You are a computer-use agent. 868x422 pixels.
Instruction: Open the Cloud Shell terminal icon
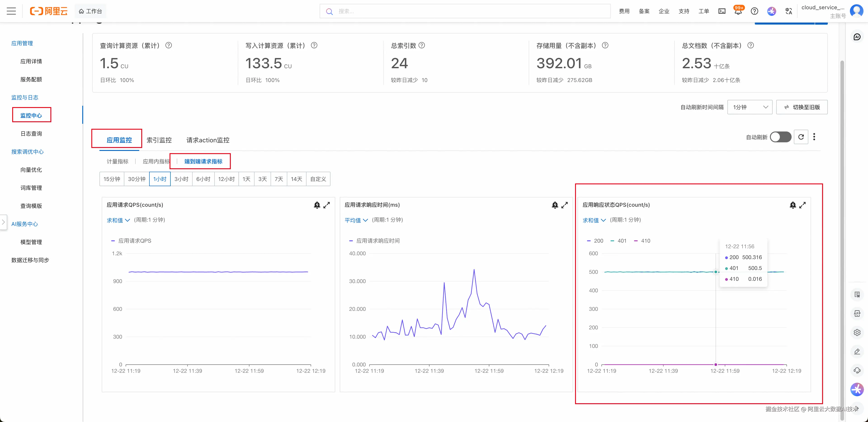(x=722, y=12)
